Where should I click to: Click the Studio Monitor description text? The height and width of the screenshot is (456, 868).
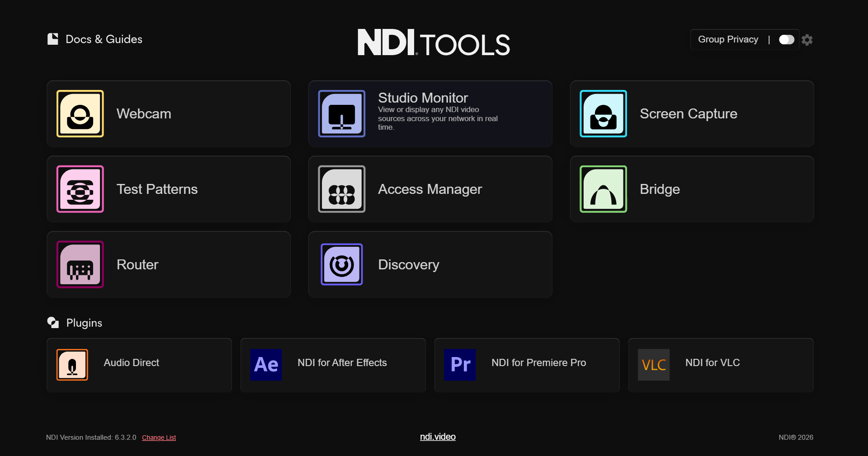(438, 118)
